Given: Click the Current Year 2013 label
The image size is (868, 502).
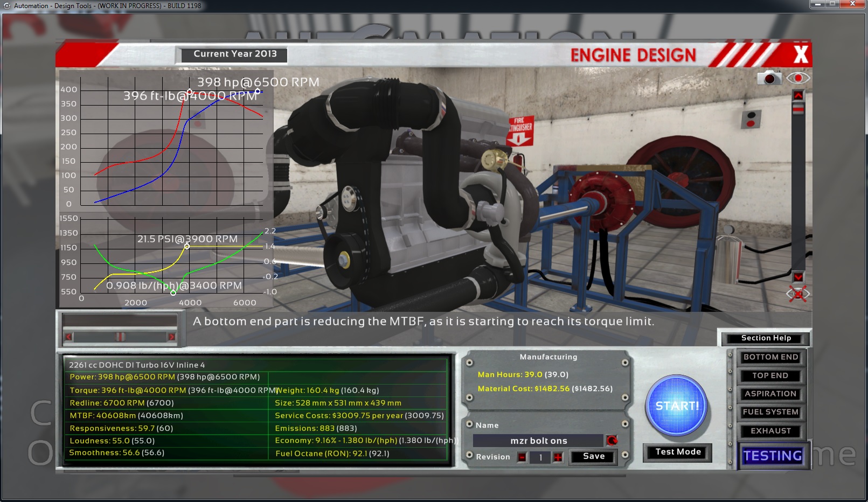Looking at the screenshot, I should tap(235, 54).
